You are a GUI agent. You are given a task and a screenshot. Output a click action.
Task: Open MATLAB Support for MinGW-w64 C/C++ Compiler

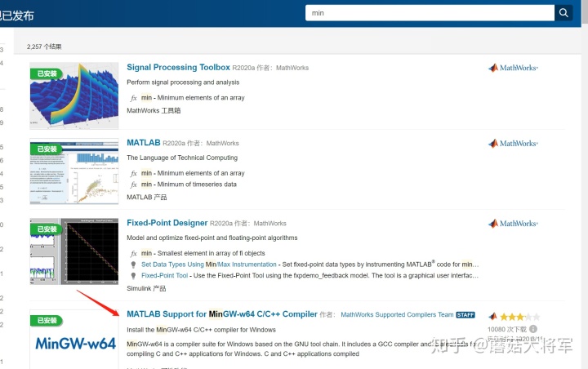[222, 313]
